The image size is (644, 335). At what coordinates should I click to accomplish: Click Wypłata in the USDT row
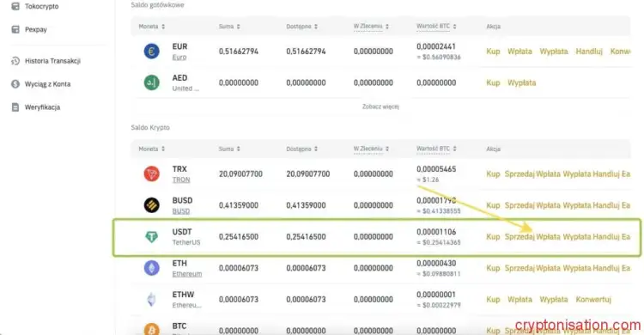click(x=577, y=237)
